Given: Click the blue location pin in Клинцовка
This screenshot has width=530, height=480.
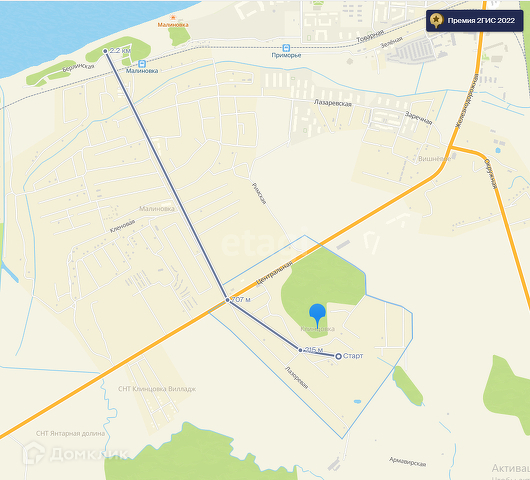Looking at the screenshot, I should [317, 315].
